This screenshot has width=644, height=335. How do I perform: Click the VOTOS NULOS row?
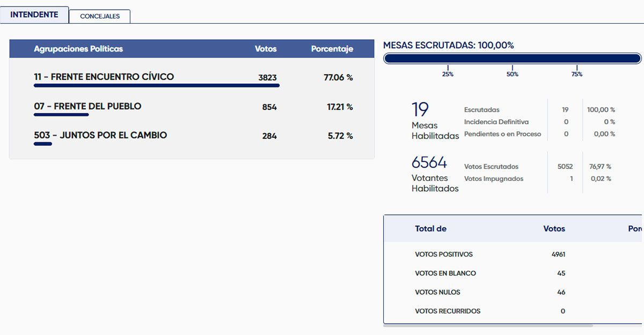(x=437, y=292)
